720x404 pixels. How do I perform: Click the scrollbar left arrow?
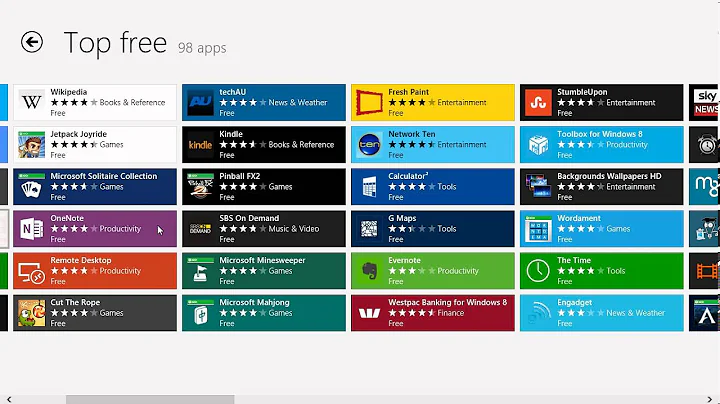9,399
